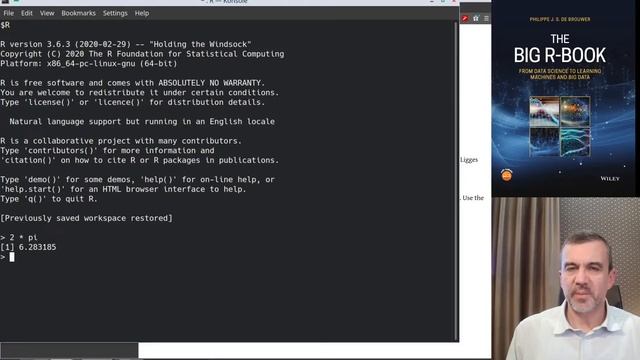Image resolution: width=640 pixels, height=360 pixels.
Task: Open the browser hamburger menu icon
Action: pyautogui.click(x=486, y=18)
